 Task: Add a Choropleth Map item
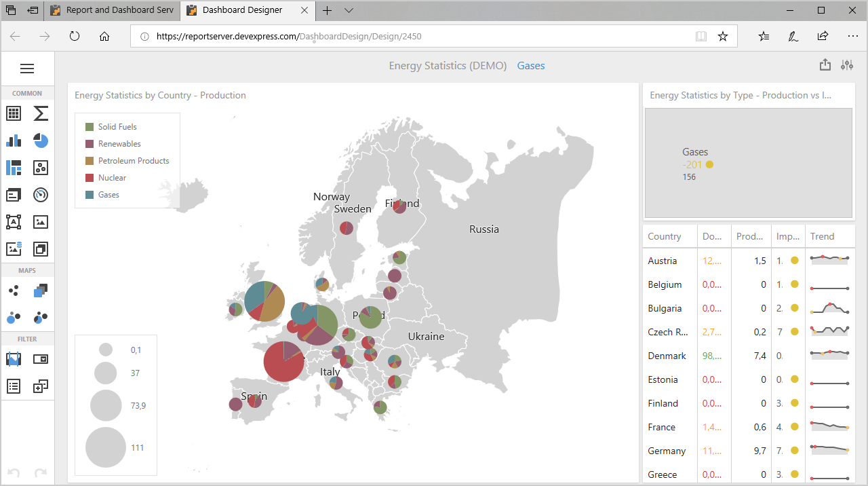pyautogui.click(x=41, y=291)
